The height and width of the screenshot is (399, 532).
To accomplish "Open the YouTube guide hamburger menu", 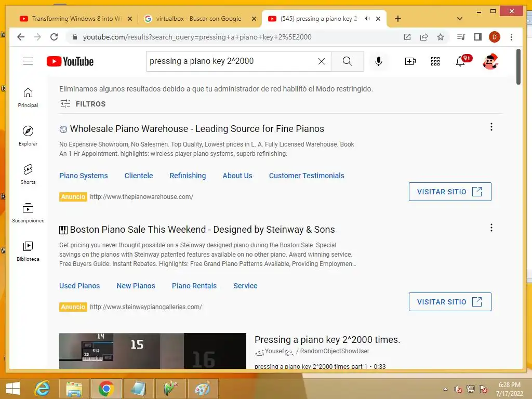I will pos(28,61).
